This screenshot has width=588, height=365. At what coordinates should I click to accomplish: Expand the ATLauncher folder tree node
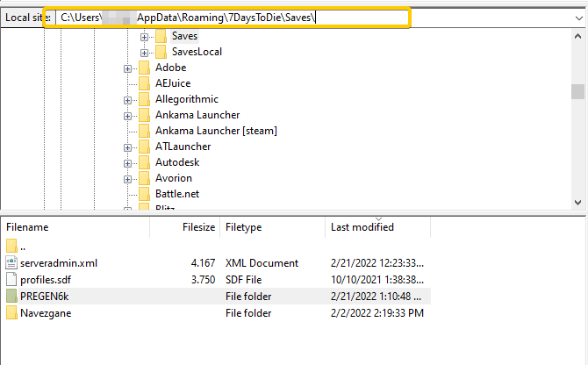127,147
